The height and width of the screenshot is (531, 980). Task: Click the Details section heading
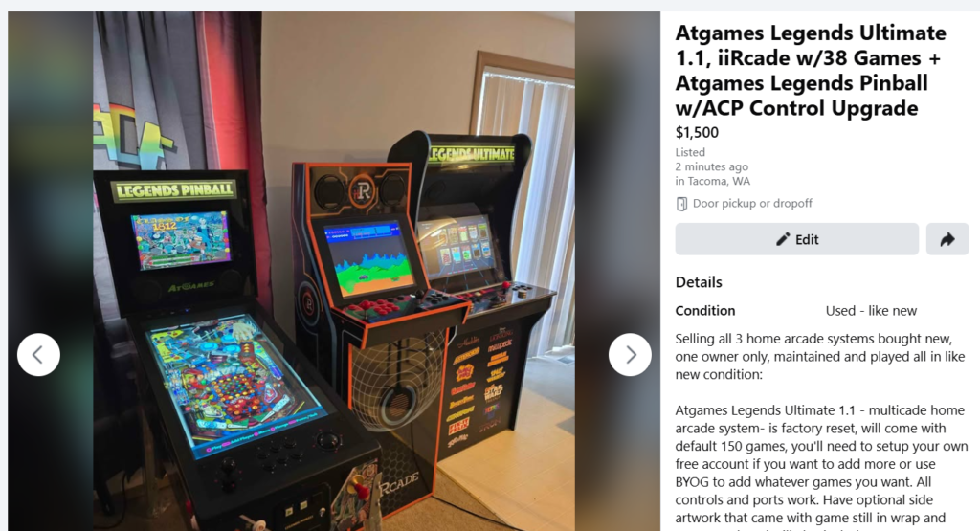pyautogui.click(x=699, y=282)
